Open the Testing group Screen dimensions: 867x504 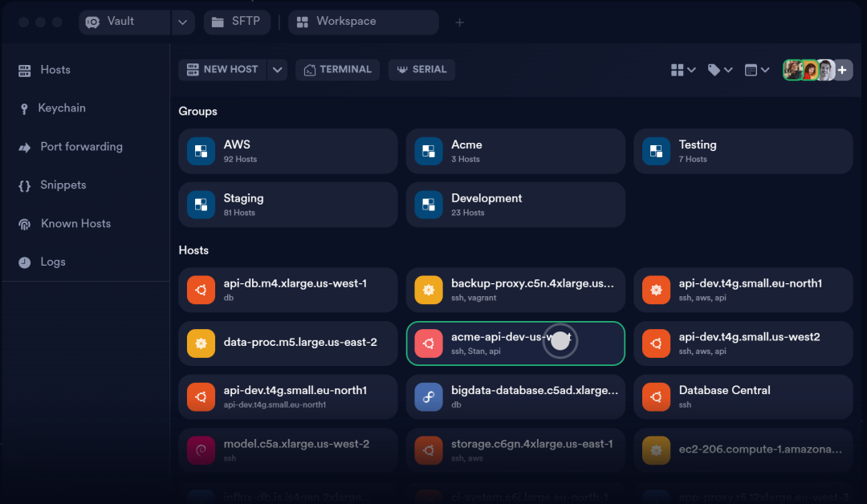point(743,152)
